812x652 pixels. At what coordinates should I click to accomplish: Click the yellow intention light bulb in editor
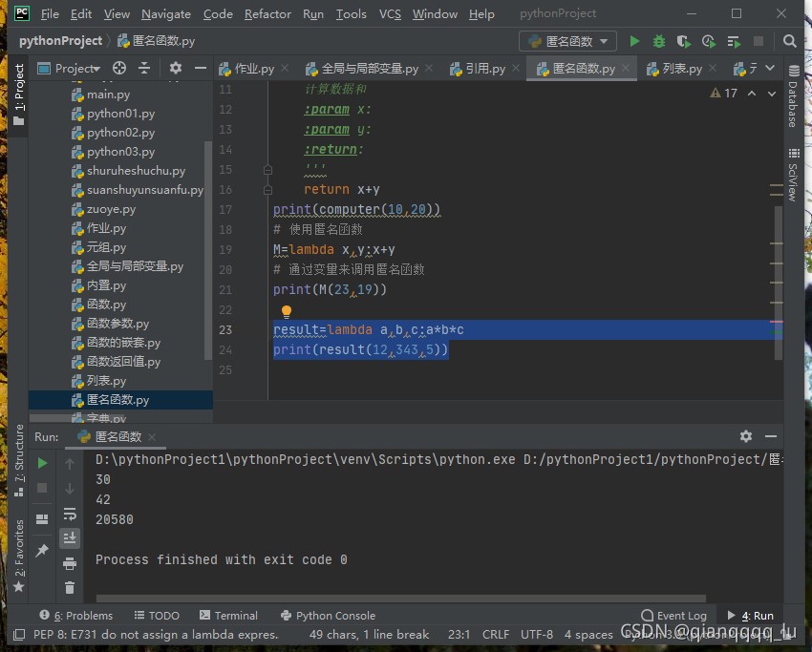286,311
